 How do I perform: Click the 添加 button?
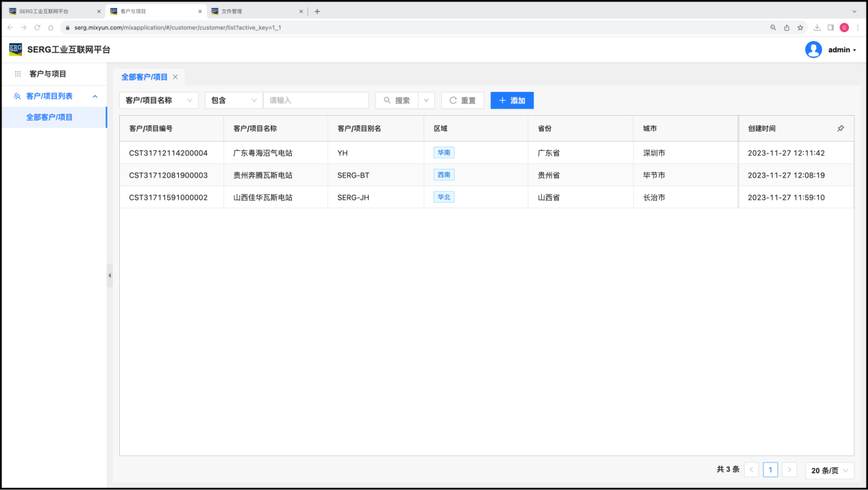tap(512, 100)
